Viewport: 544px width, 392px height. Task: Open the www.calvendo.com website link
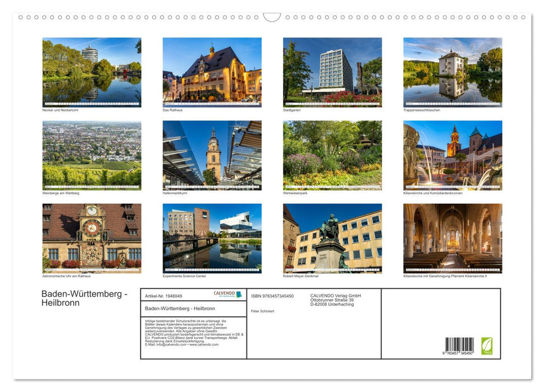click(203, 345)
